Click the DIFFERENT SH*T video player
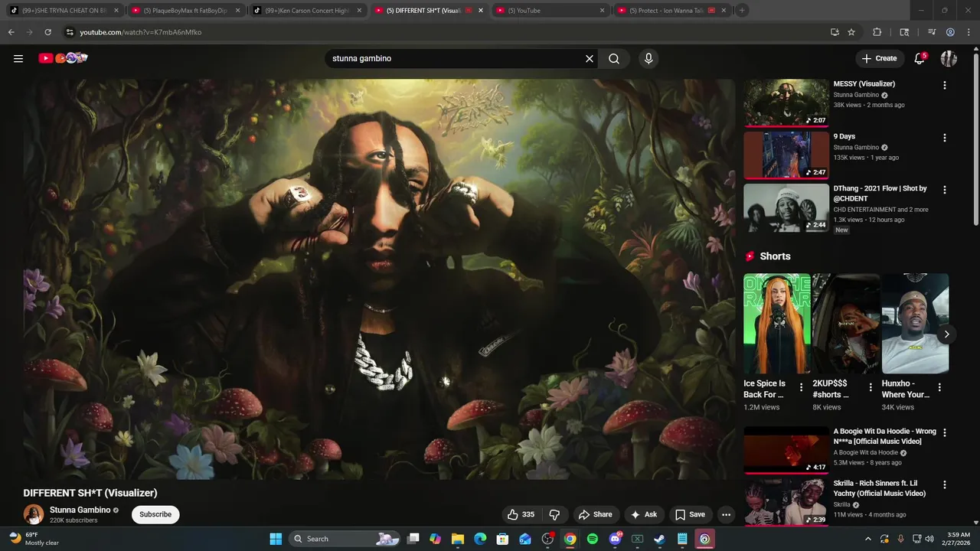 (379, 279)
